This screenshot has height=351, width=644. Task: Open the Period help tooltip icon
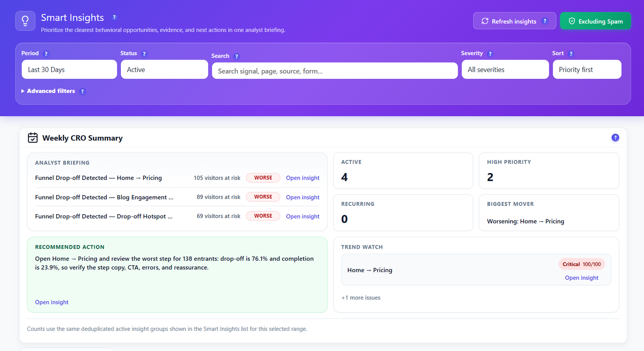coord(46,54)
